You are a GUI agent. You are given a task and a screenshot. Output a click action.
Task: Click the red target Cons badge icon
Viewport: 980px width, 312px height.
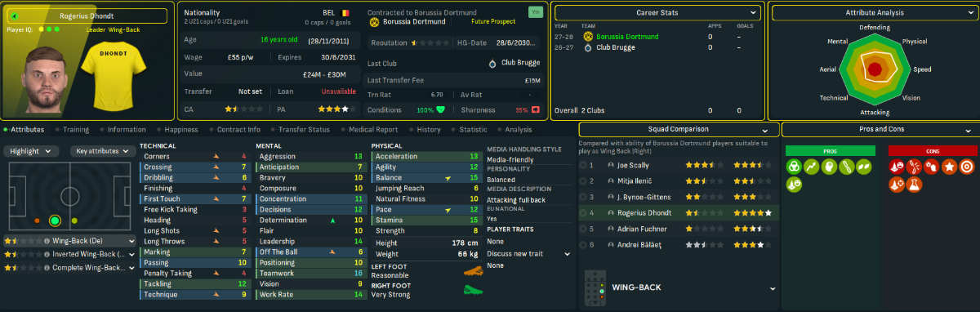(x=967, y=166)
